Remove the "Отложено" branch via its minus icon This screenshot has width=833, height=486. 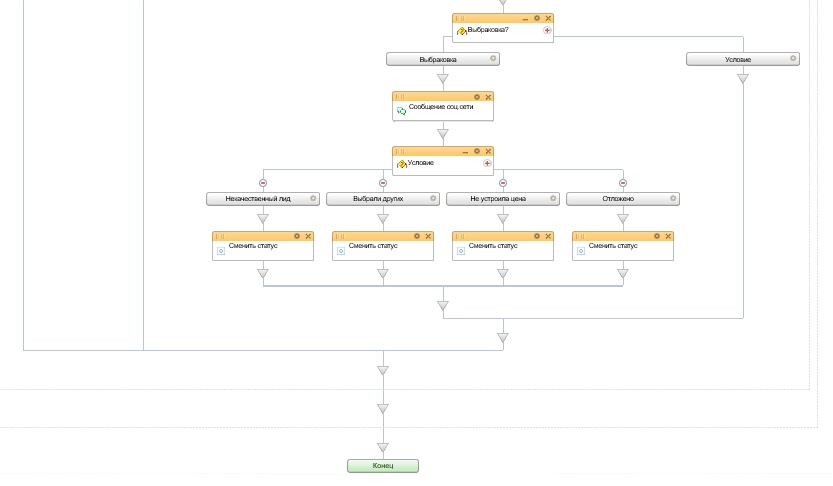623,183
